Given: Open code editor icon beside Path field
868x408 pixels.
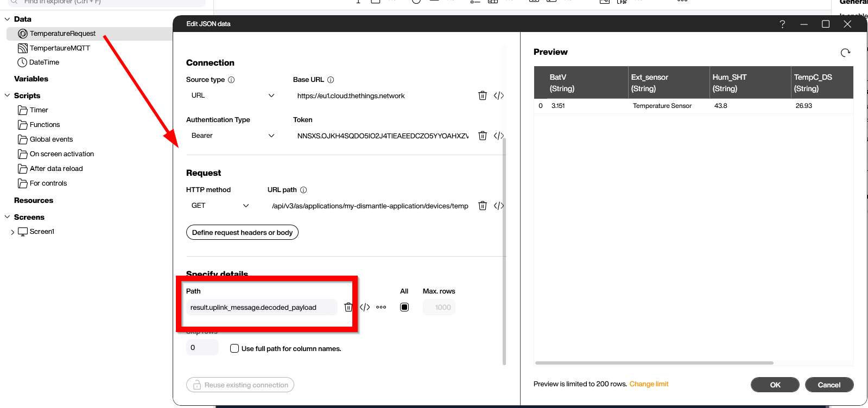Looking at the screenshot, I should click(x=365, y=307).
